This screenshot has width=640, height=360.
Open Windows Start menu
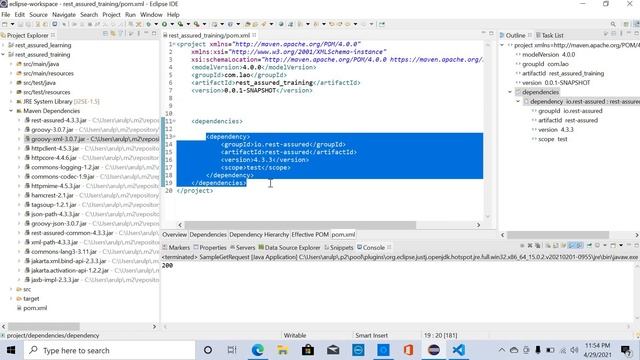pyautogui.click(x=11, y=350)
